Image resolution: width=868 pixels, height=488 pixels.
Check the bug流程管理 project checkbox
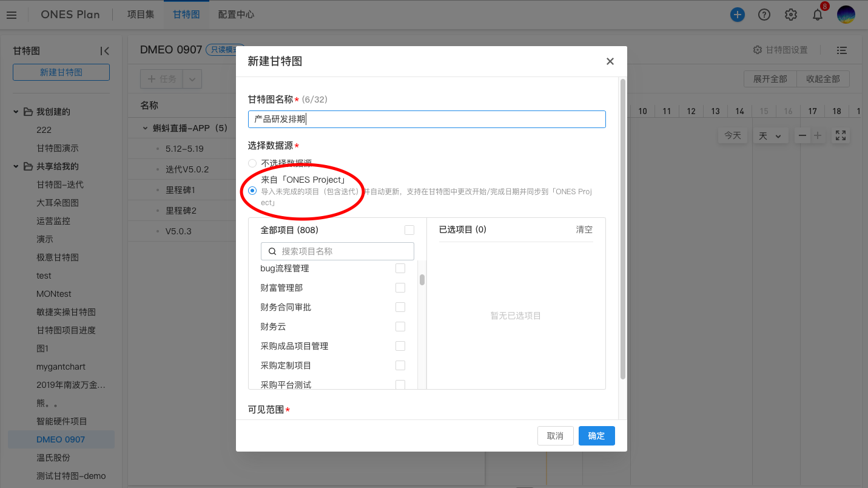400,268
